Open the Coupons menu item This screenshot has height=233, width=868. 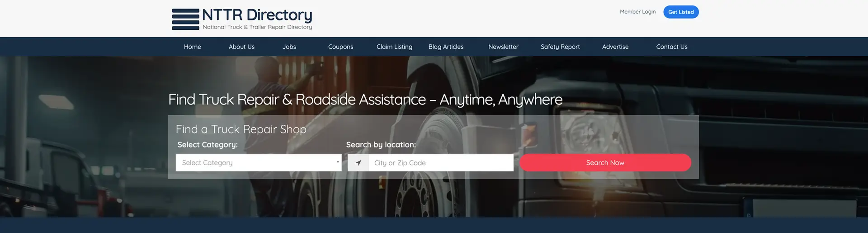pyautogui.click(x=340, y=47)
